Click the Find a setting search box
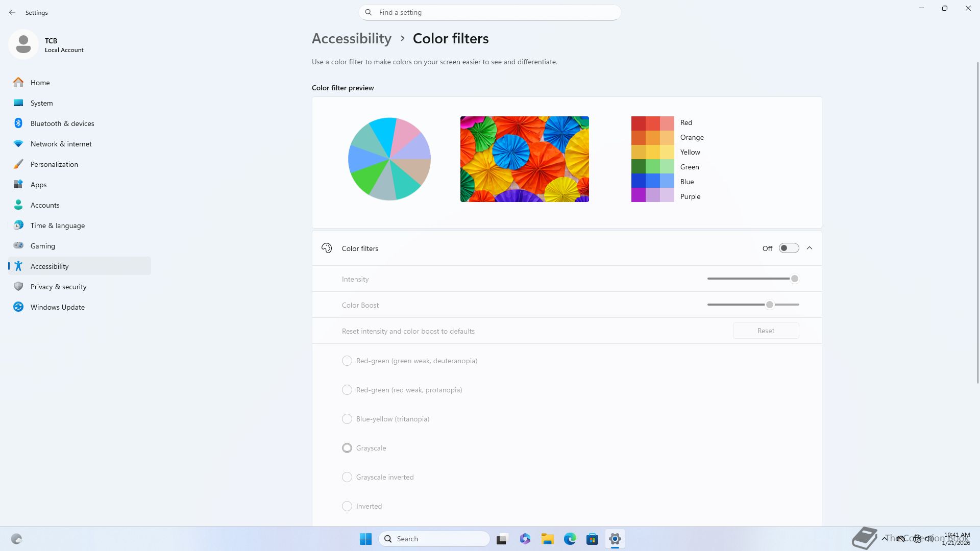Screen dimensions: 980x551 [x=490, y=12]
